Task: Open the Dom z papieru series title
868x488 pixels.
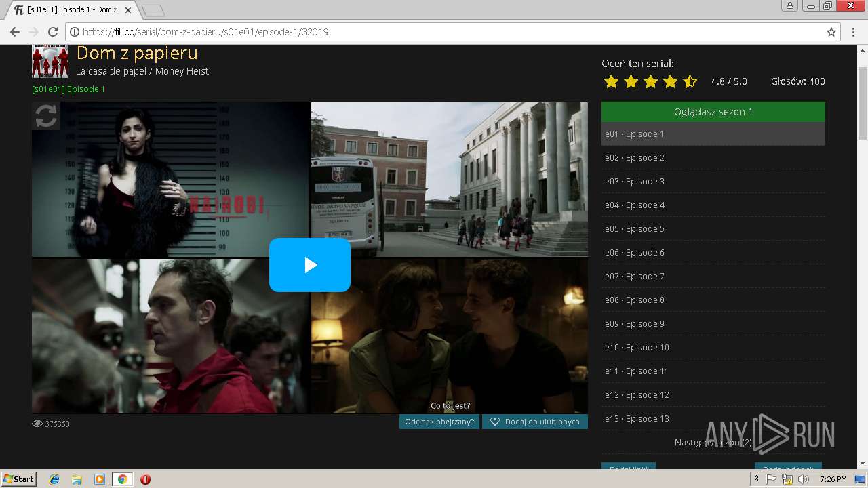Action: pos(137,53)
